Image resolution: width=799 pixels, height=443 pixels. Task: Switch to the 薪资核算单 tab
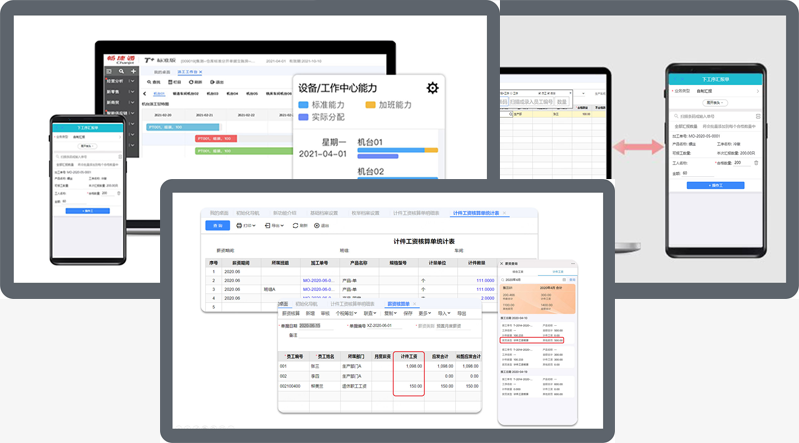tap(397, 303)
